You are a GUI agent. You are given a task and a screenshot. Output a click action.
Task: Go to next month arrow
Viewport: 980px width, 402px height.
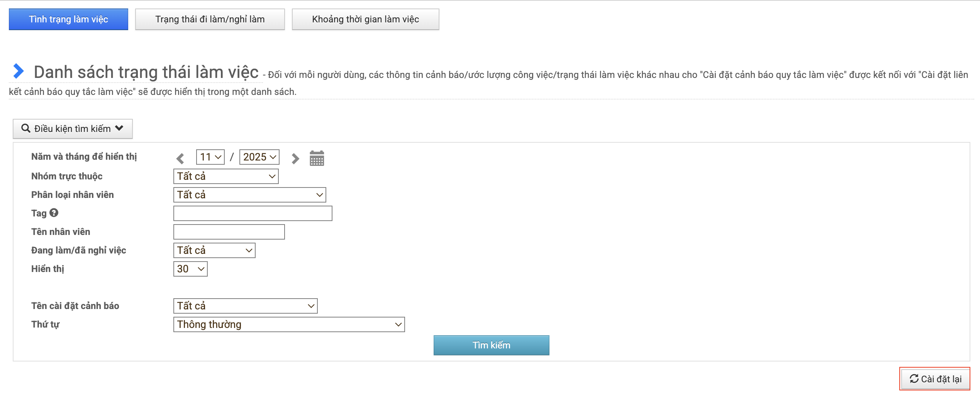point(295,158)
